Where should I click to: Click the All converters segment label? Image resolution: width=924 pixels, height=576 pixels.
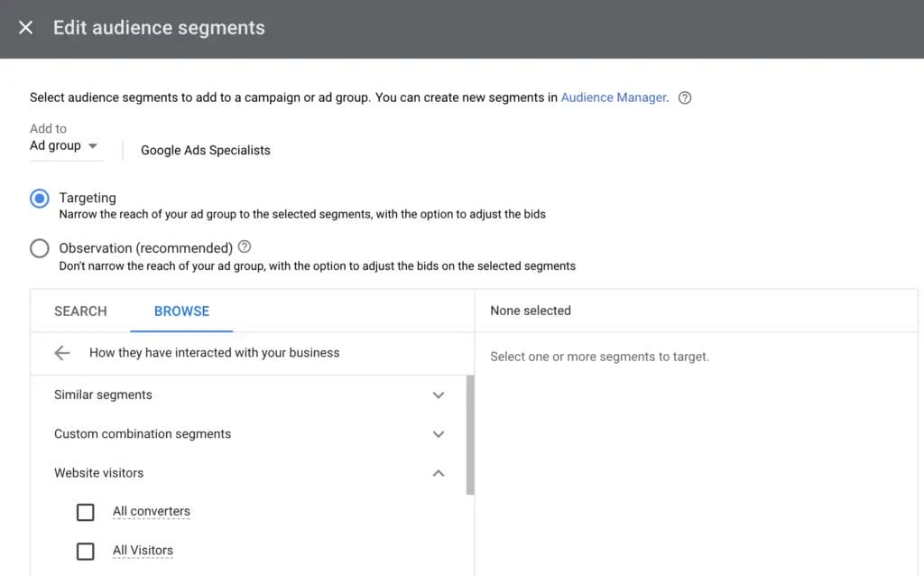152,512
